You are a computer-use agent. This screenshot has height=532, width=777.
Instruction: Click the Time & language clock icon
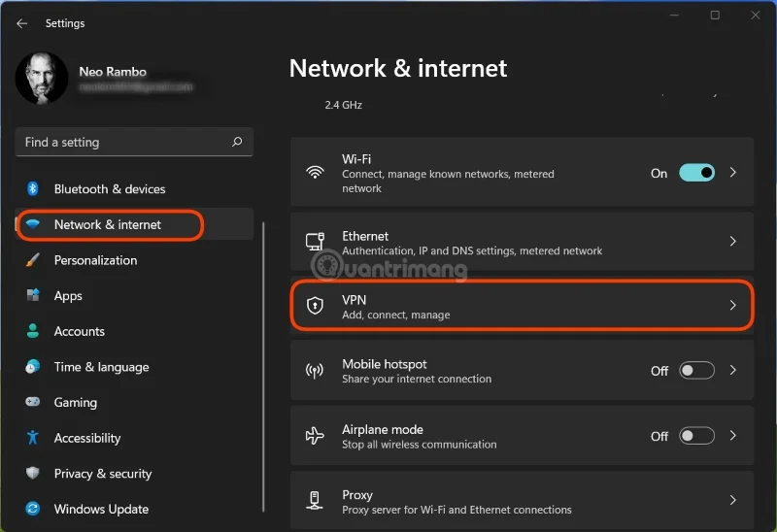(33, 367)
